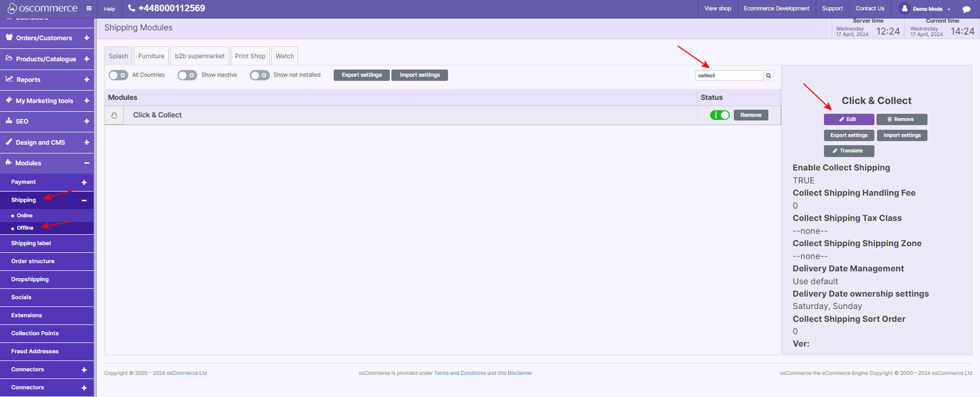Toggle the All Countries switch

[118, 75]
